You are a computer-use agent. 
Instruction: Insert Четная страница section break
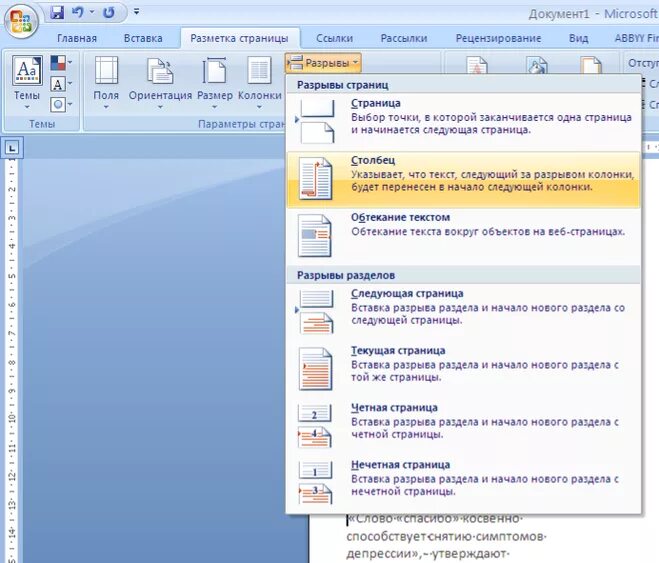point(463,426)
